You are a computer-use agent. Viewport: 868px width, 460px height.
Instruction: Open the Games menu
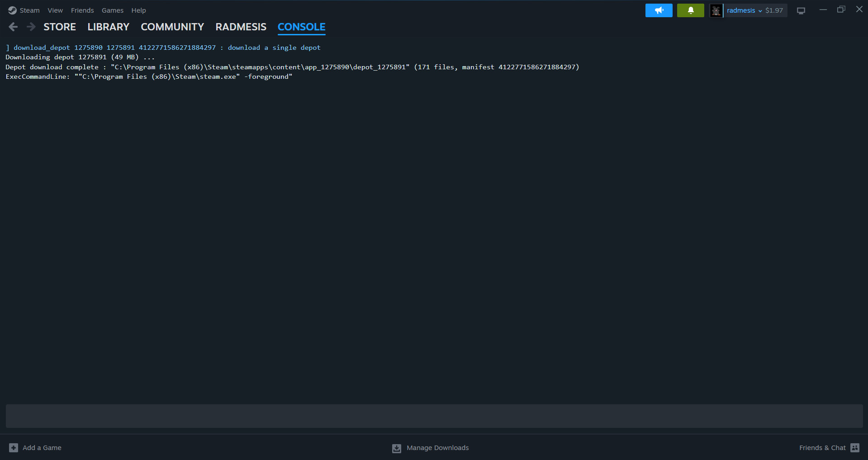click(112, 10)
